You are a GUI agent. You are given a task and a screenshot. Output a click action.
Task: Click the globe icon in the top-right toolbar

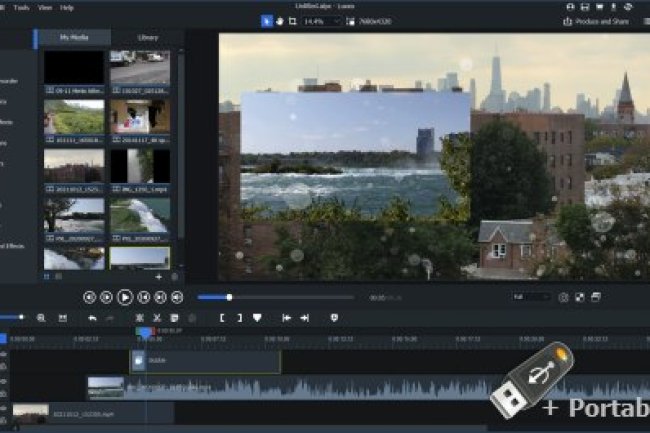(x=628, y=7)
